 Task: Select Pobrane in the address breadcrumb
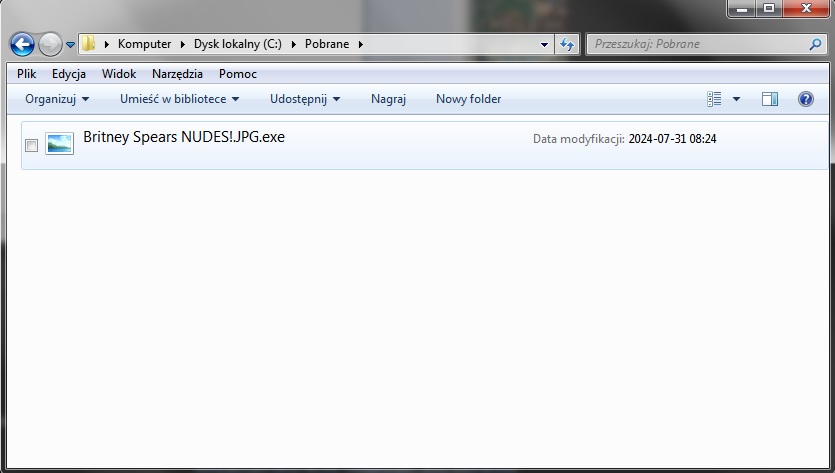(x=327, y=44)
